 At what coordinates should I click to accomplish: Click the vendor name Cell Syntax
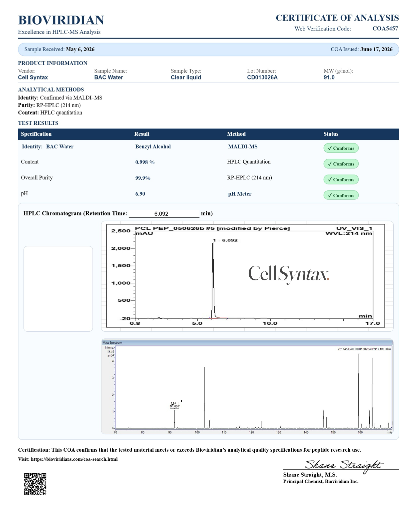coord(33,77)
